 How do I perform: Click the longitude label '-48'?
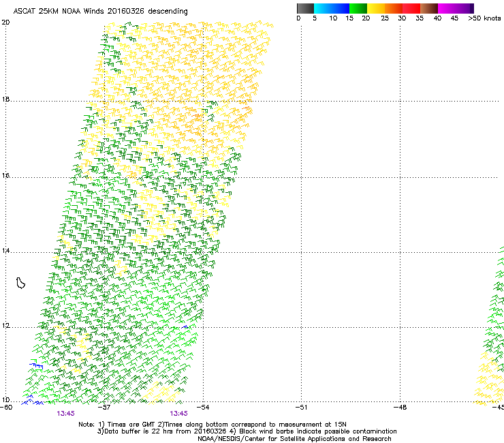tap(400, 408)
